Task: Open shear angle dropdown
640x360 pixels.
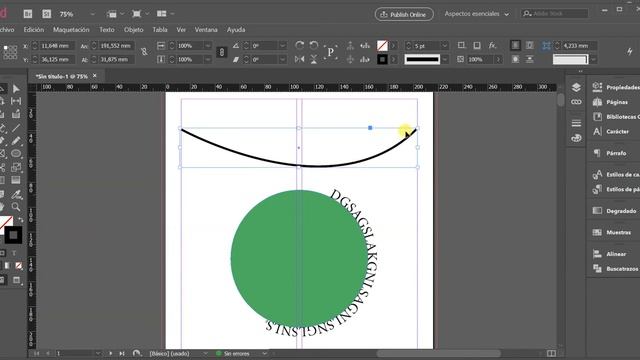Action: pyautogui.click(x=282, y=60)
